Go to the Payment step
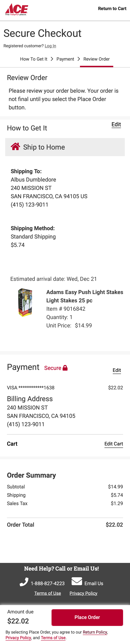The width and height of the screenshot is (130, 644). [65, 59]
